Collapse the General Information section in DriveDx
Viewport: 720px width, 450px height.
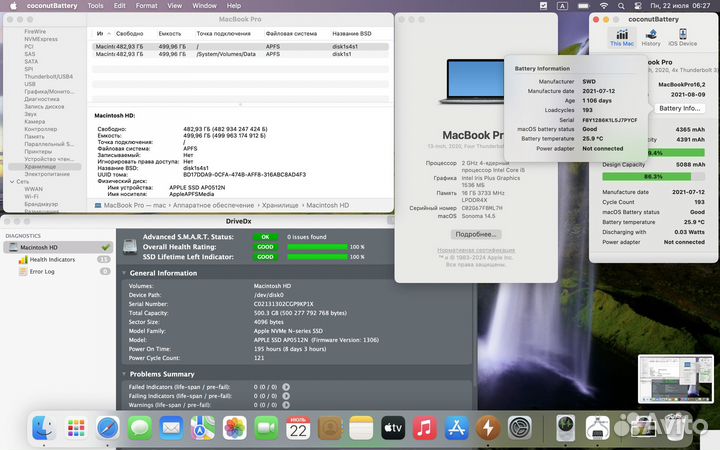tap(124, 273)
